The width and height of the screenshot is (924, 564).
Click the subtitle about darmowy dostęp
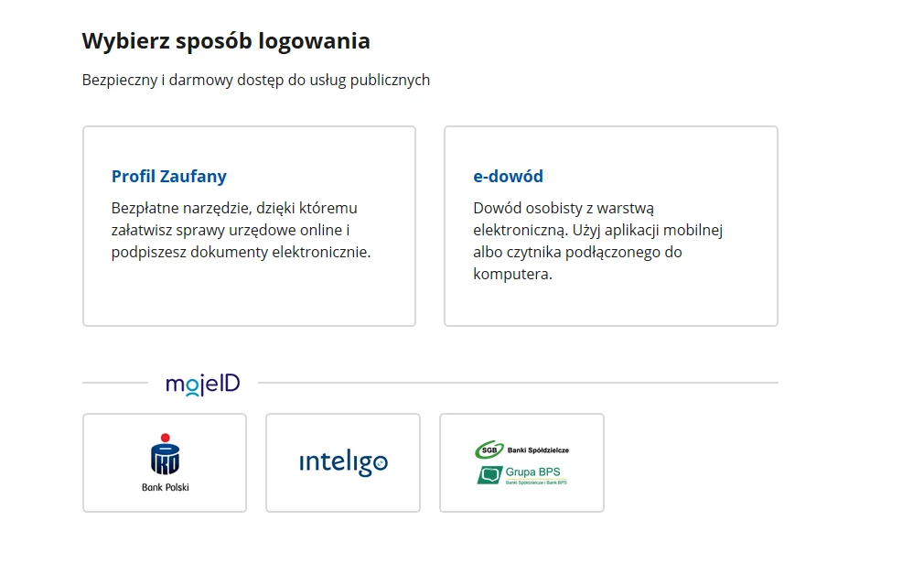pyautogui.click(x=256, y=81)
